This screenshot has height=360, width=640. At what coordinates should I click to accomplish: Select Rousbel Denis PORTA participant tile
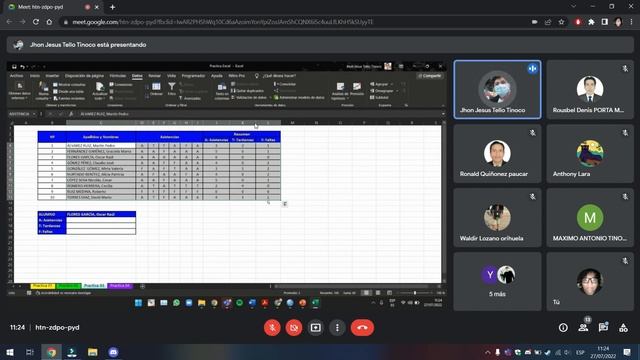coord(590,89)
